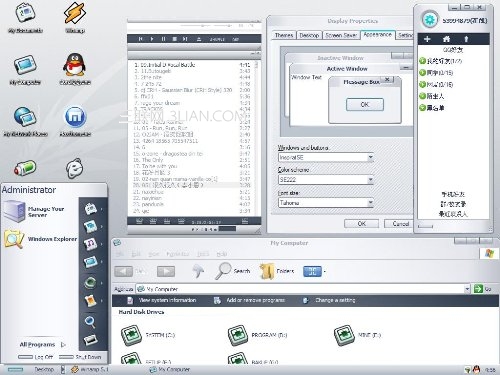Viewport: 500px width, 375px height.
Task: Click the My Computer address bar field
Action: (301, 289)
